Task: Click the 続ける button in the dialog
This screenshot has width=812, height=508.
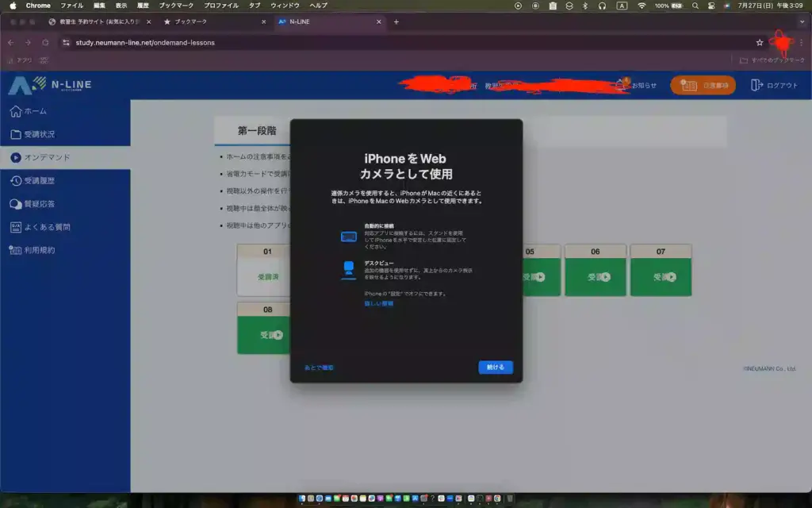Action: coord(496,368)
